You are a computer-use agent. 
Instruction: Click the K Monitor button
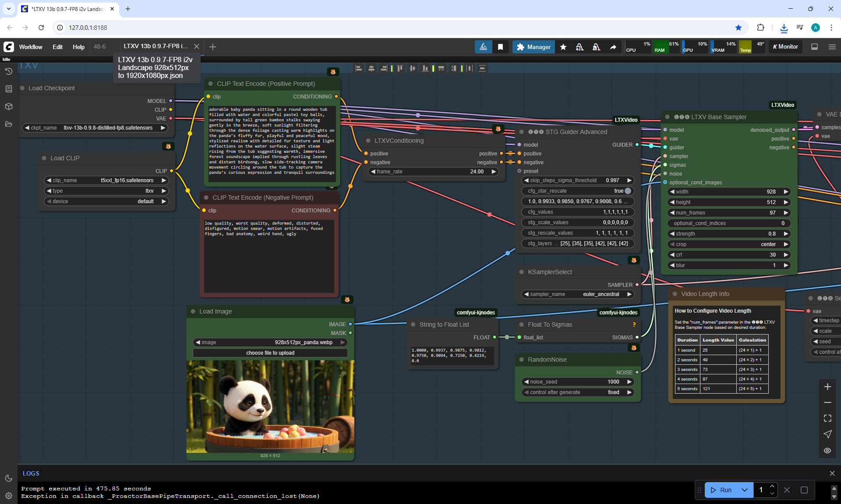[x=785, y=47]
